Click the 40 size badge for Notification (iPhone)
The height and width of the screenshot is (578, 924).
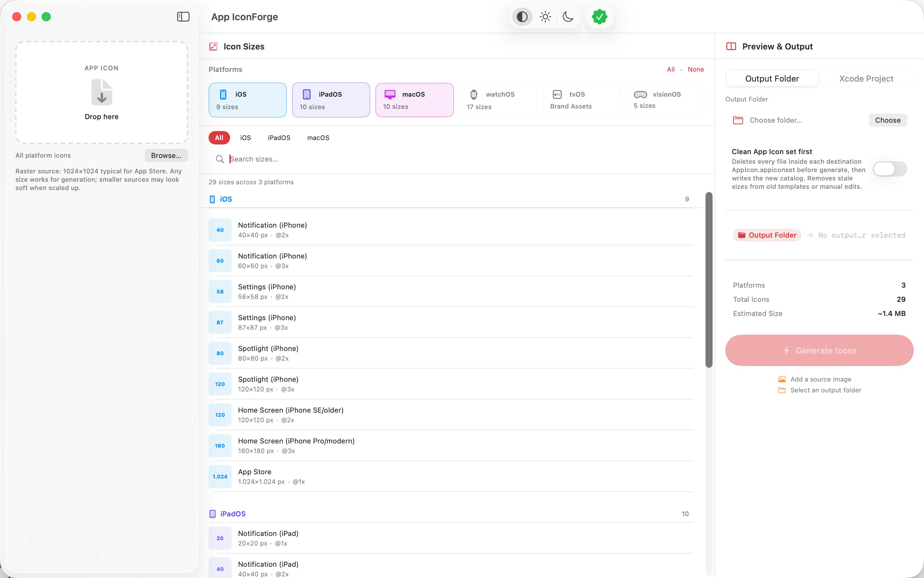pyautogui.click(x=220, y=230)
